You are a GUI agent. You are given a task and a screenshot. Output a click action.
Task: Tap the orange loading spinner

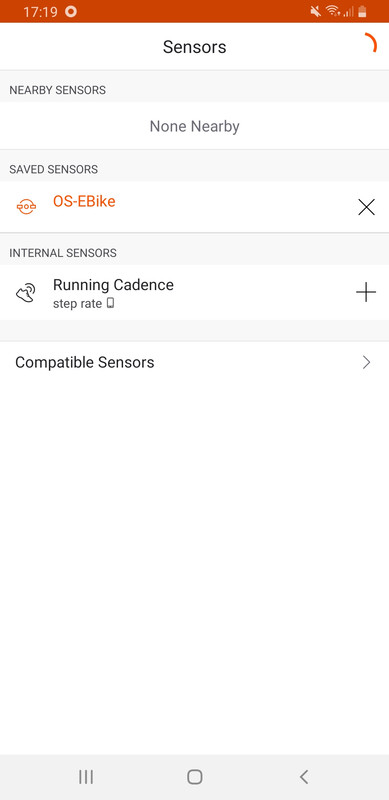(370, 43)
